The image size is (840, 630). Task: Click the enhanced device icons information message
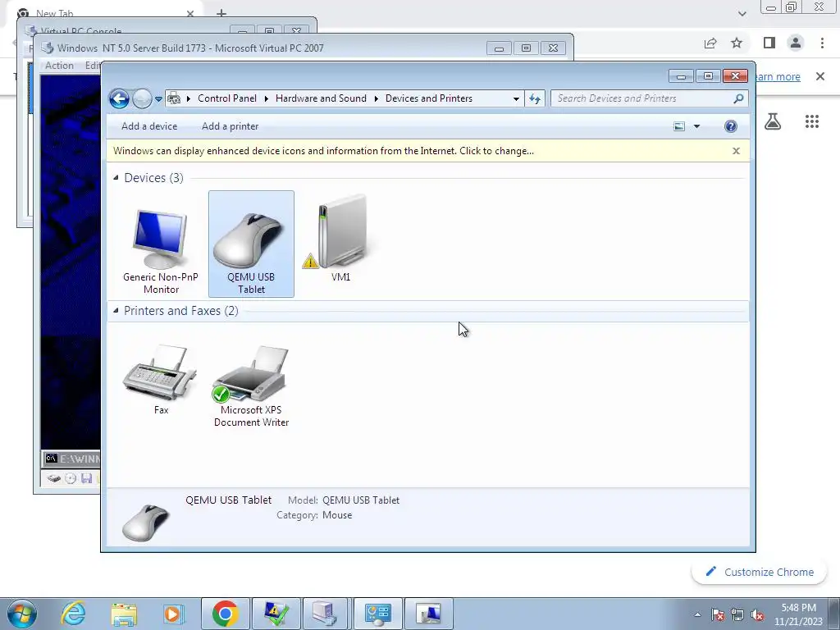pyautogui.click(x=323, y=151)
